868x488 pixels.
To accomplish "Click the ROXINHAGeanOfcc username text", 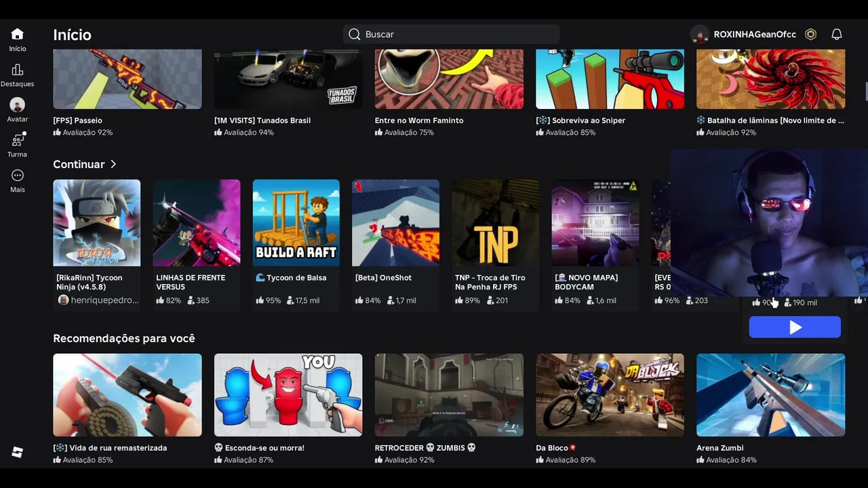I will [755, 35].
